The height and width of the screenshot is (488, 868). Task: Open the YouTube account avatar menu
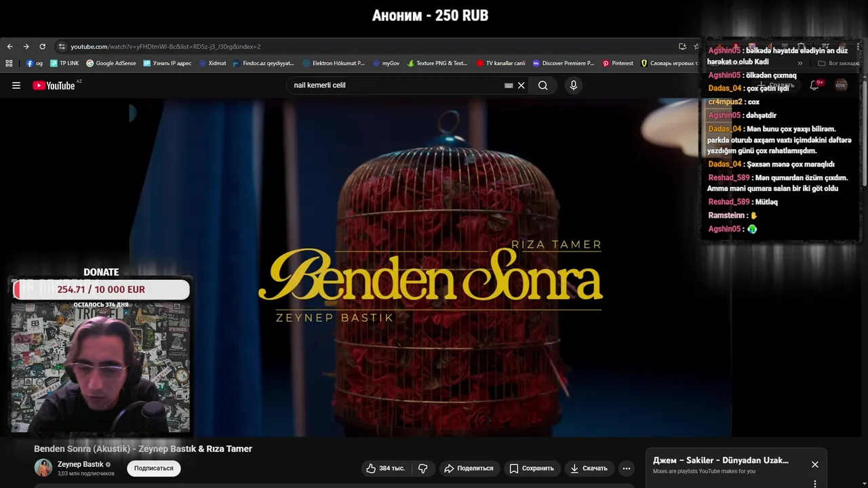(841, 85)
